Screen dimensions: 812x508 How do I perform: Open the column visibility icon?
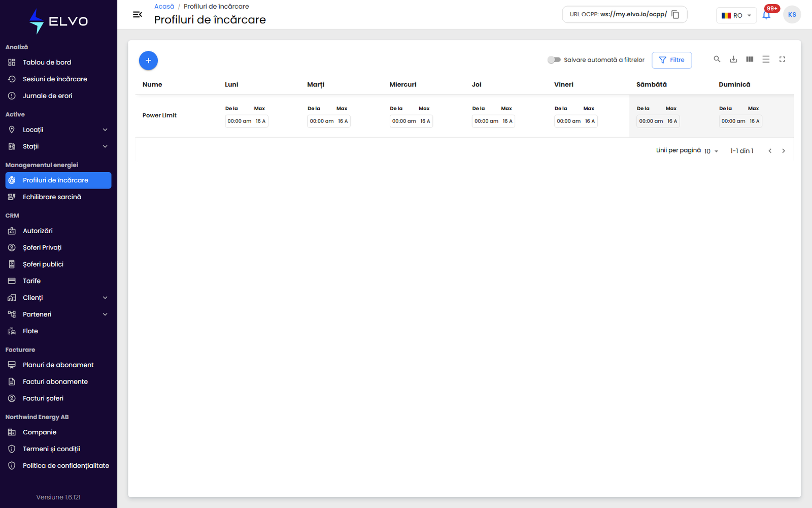point(750,59)
